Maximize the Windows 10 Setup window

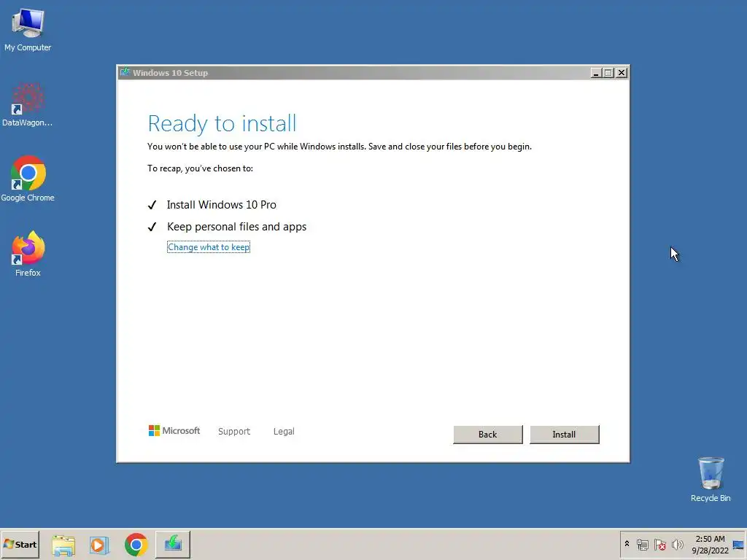[x=608, y=73]
